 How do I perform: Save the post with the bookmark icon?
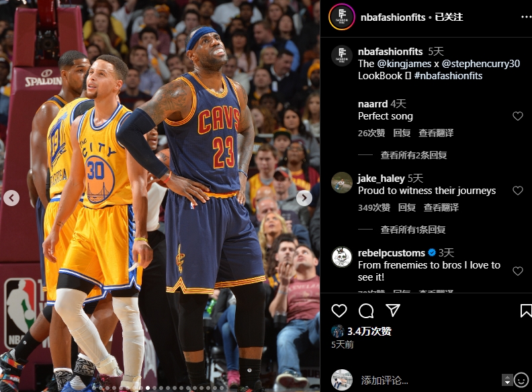525,311
